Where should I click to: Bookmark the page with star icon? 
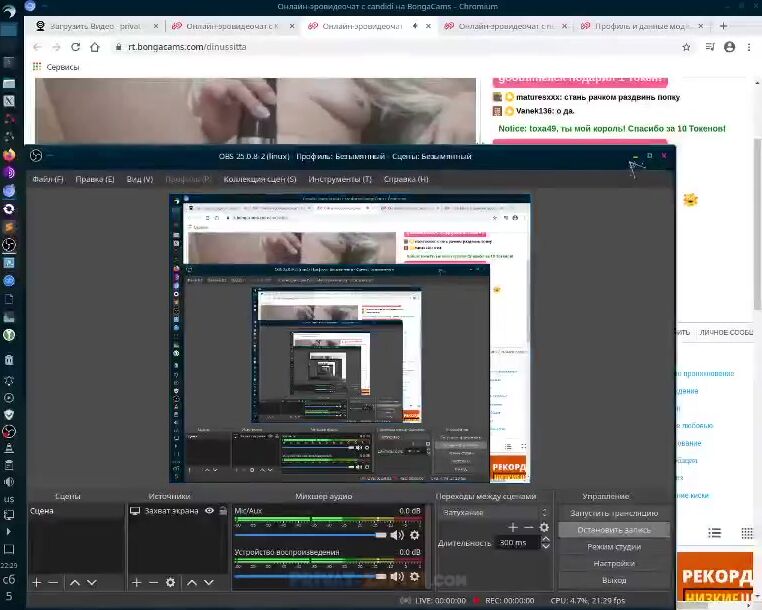686,47
